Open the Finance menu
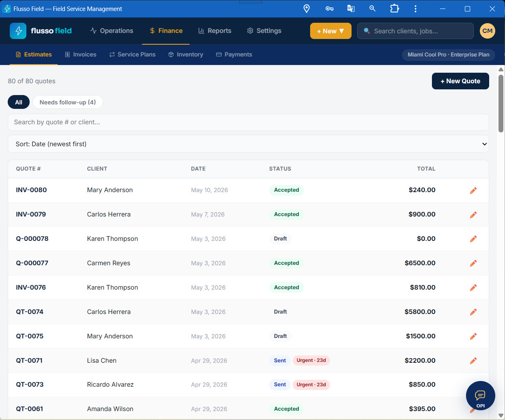The image size is (505, 420). [166, 31]
